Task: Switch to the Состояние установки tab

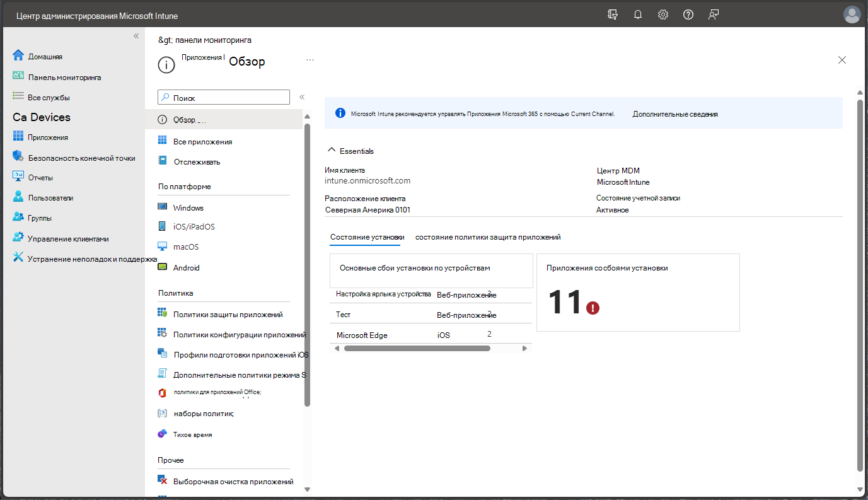Action: point(367,237)
